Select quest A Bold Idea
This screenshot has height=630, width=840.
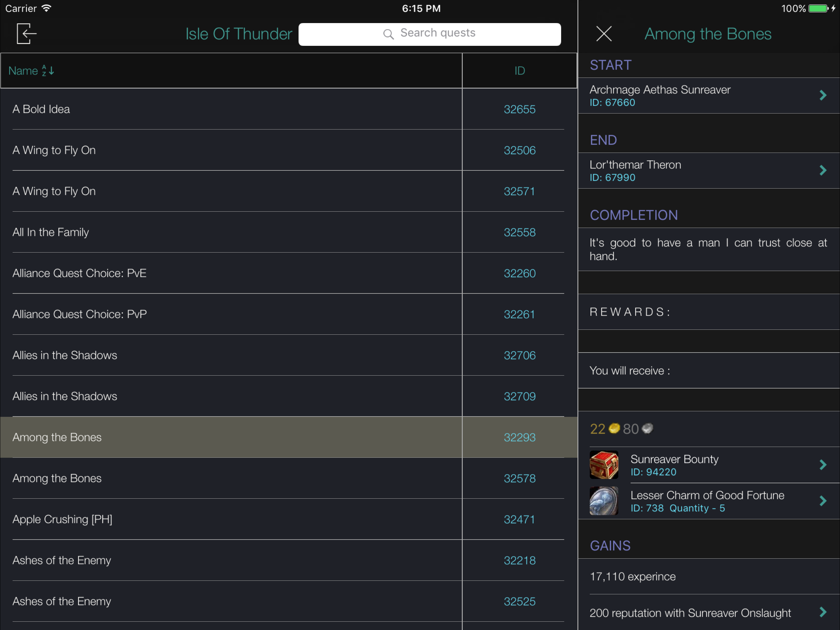(x=41, y=110)
